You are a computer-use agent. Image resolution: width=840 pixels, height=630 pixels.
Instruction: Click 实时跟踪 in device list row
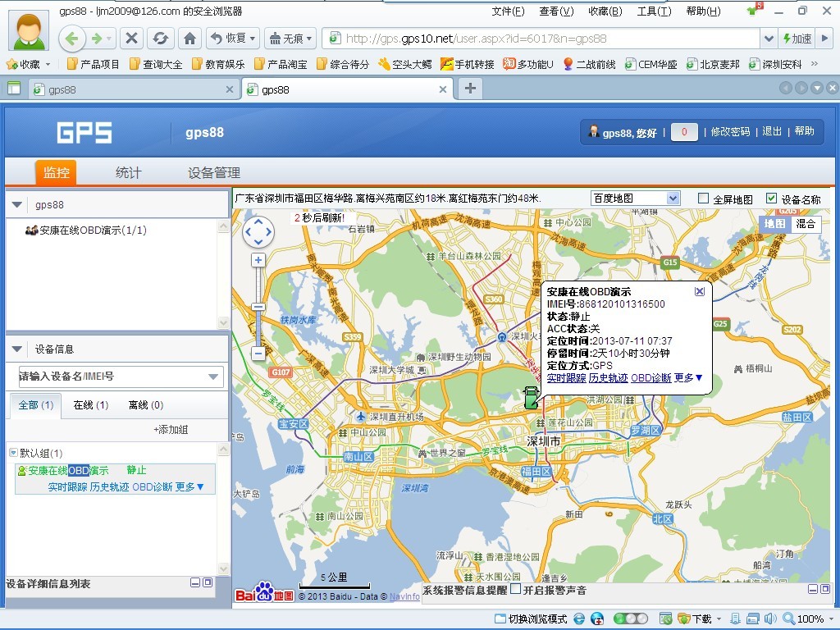click(67, 487)
